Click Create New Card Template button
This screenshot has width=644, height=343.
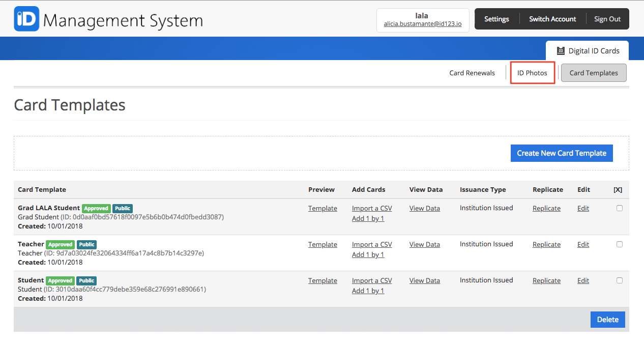pyautogui.click(x=562, y=153)
